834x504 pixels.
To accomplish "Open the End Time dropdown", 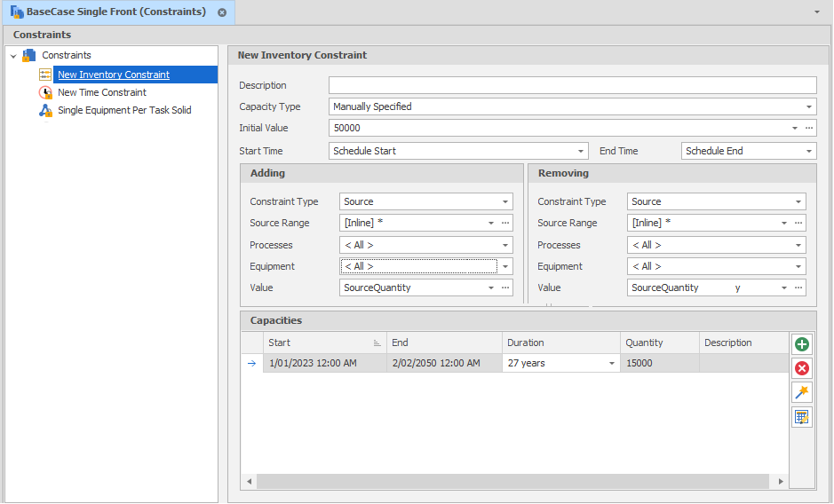I will tap(808, 152).
